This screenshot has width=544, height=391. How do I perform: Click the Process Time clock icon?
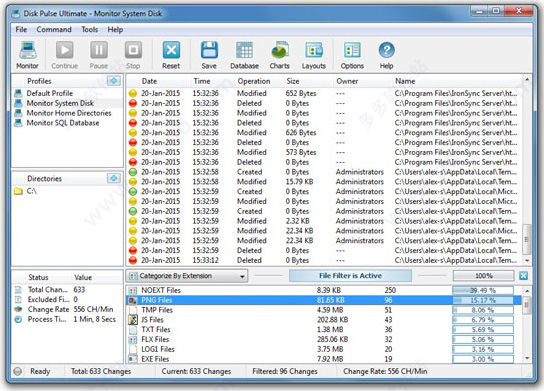tap(18, 319)
